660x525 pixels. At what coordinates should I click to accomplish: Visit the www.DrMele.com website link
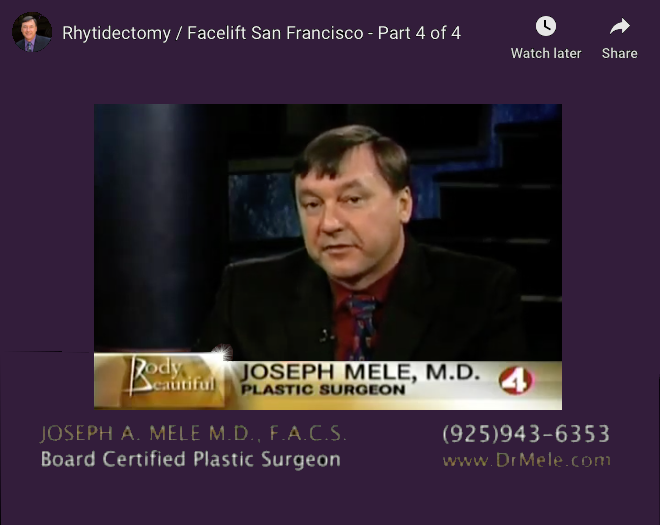click(x=526, y=460)
